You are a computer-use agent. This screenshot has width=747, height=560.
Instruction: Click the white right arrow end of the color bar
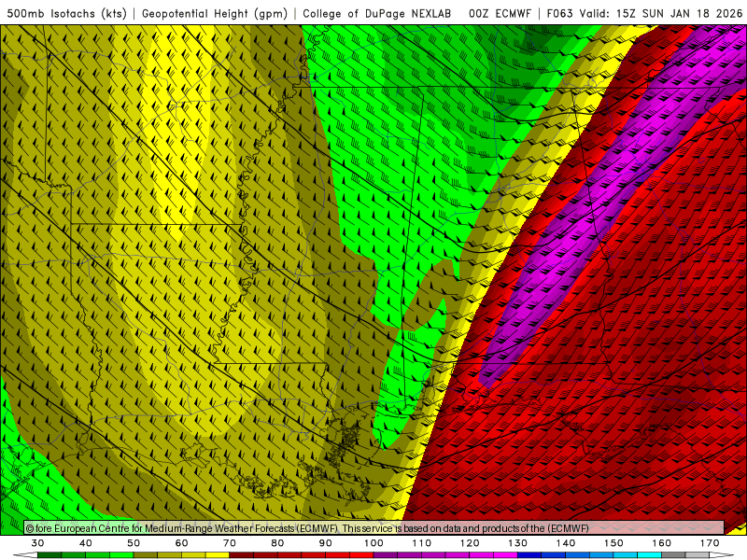(x=722, y=555)
